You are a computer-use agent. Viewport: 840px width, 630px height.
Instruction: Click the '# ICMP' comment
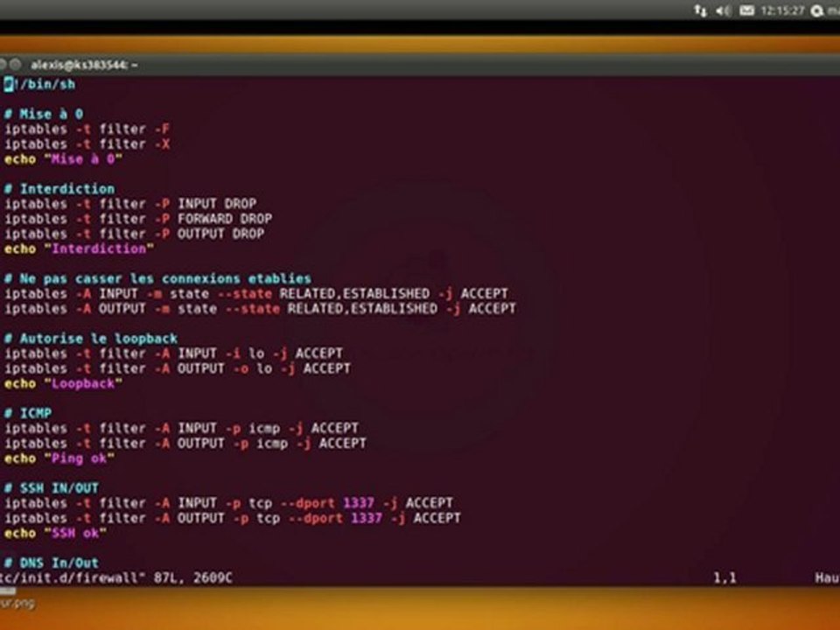point(28,413)
